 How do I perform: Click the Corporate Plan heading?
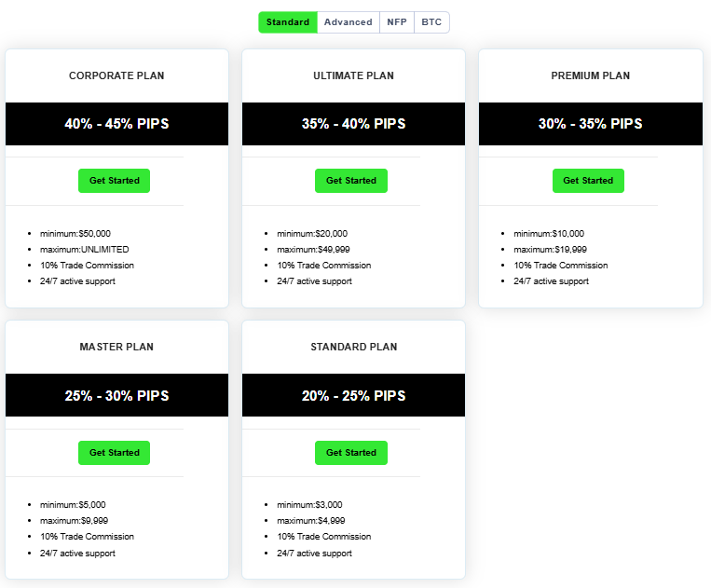(116, 75)
